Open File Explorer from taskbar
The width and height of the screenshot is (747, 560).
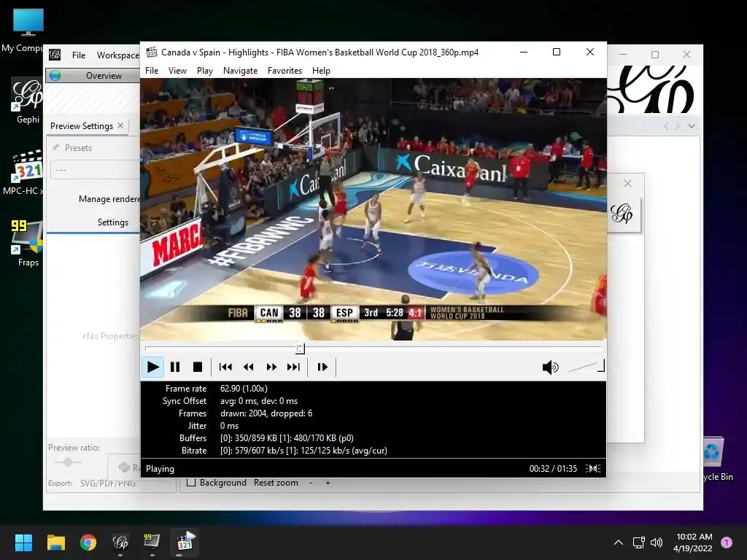click(55, 542)
